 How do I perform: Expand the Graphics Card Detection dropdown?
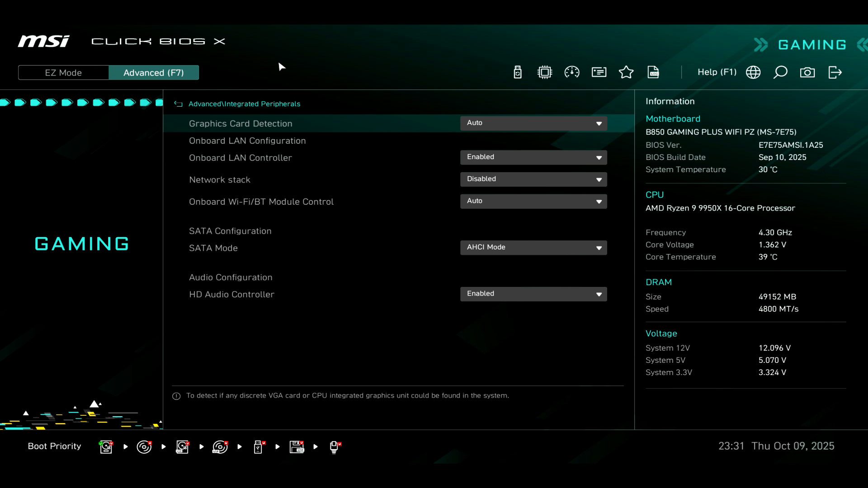[x=533, y=123]
